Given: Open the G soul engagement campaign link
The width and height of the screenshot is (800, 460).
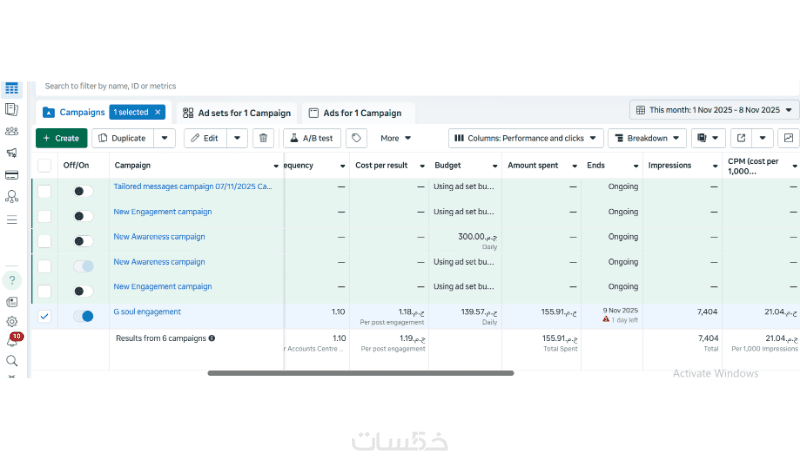Looking at the screenshot, I should click(x=147, y=312).
